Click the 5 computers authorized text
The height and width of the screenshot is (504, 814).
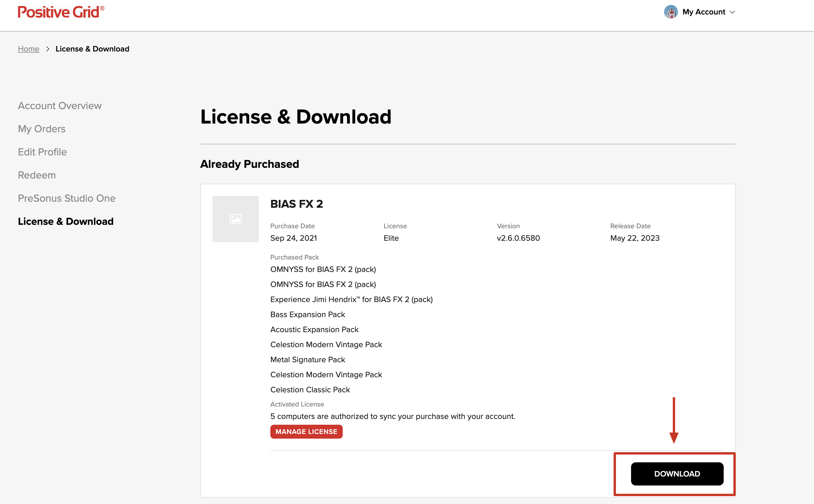(393, 416)
